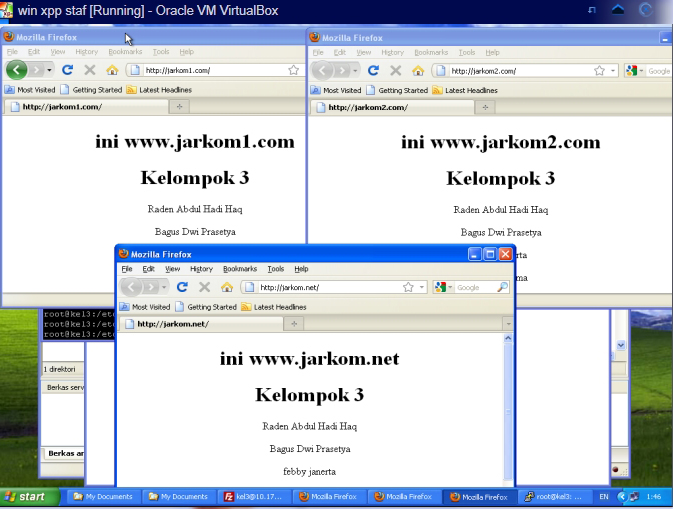Click back button in jarkom.net window
This screenshot has width=673, height=509.
point(131,287)
